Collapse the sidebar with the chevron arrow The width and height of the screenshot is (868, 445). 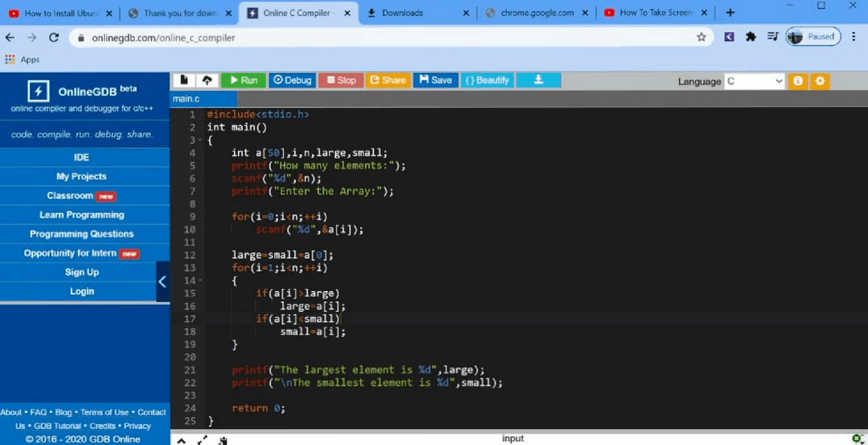[162, 281]
